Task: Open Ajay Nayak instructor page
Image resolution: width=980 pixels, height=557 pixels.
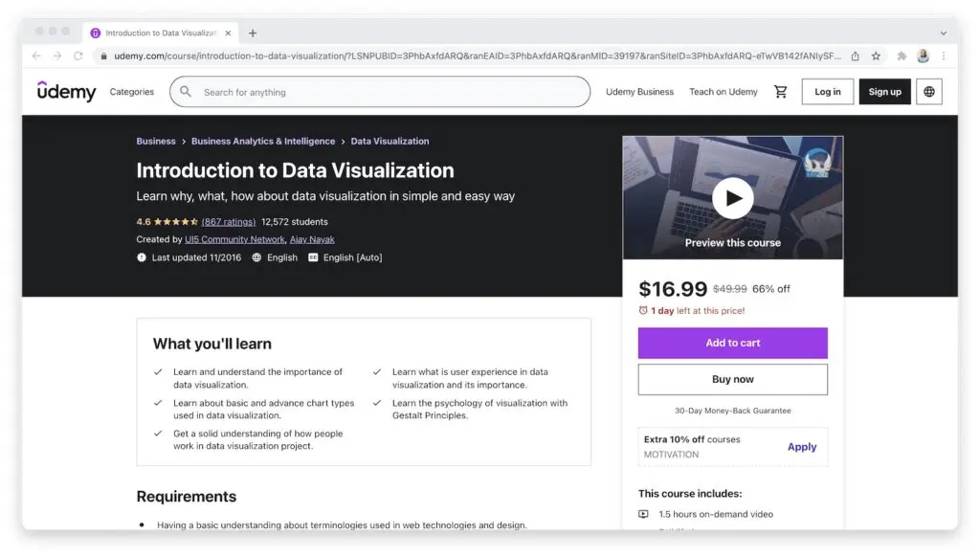Action: tap(312, 239)
